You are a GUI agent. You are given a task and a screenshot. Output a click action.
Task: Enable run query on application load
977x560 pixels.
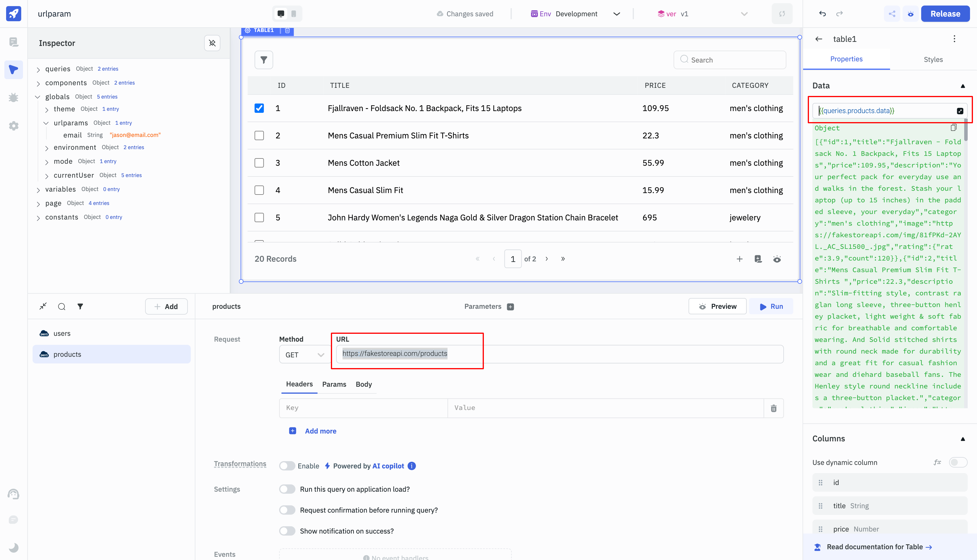[x=287, y=489]
